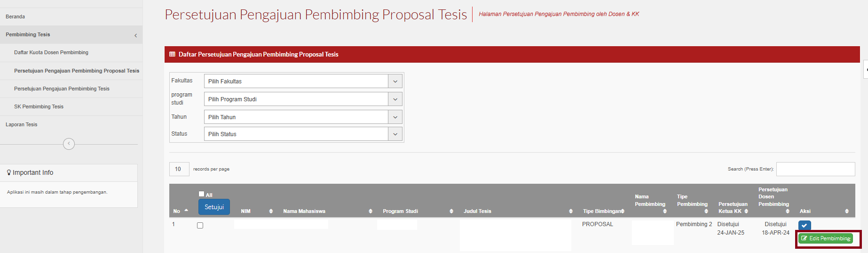
Task: Sort by Nama Mahasiswa column arrows
Action: (x=371, y=211)
